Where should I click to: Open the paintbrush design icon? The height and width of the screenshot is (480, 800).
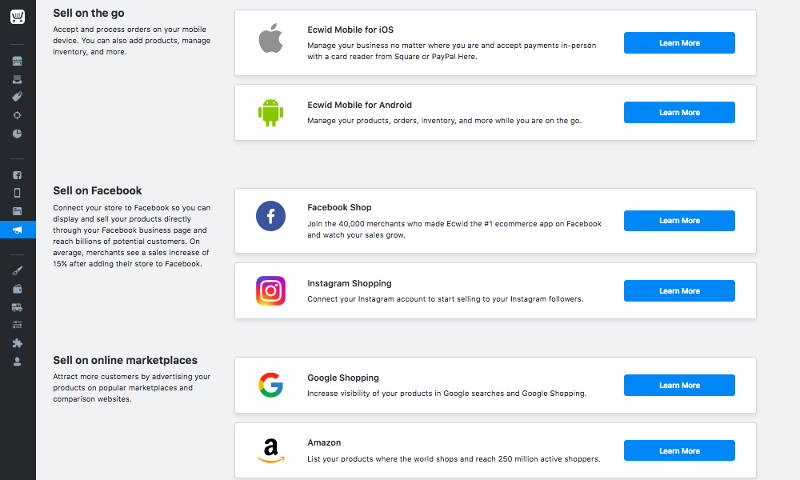[x=17, y=271]
